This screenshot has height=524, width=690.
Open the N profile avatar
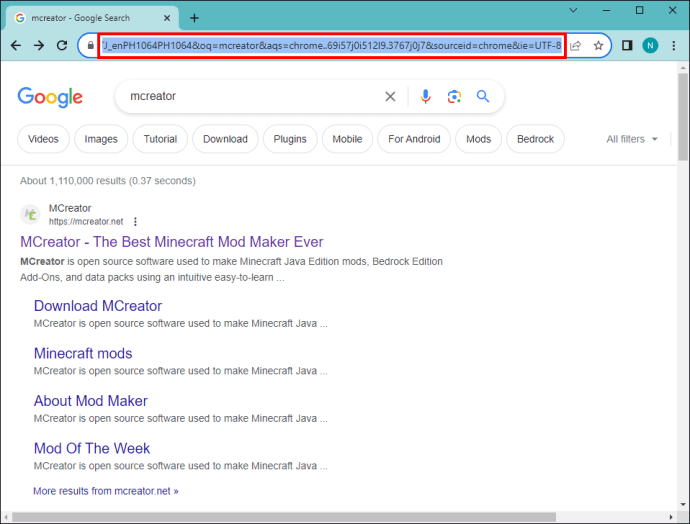coord(650,45)
